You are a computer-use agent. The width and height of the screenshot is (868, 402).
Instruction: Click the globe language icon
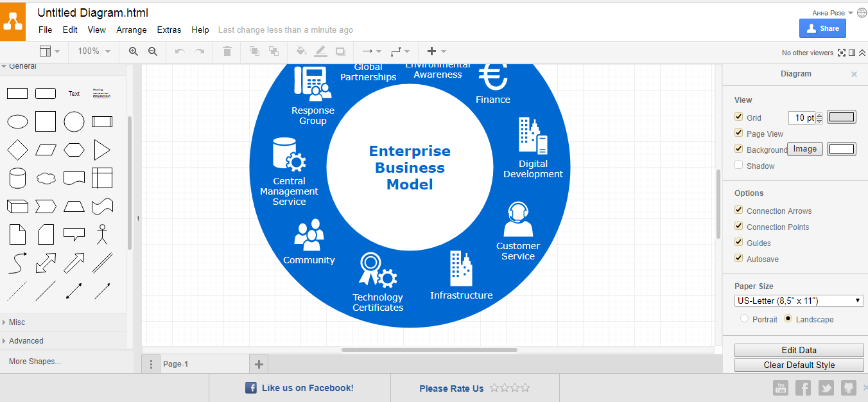[x=862, y=13]
